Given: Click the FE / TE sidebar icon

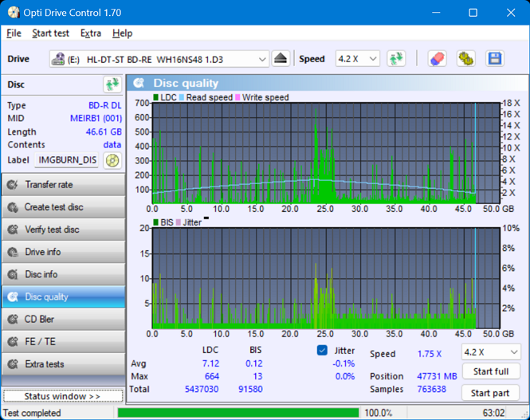Looking at the screenshot, I should point(13,342).
